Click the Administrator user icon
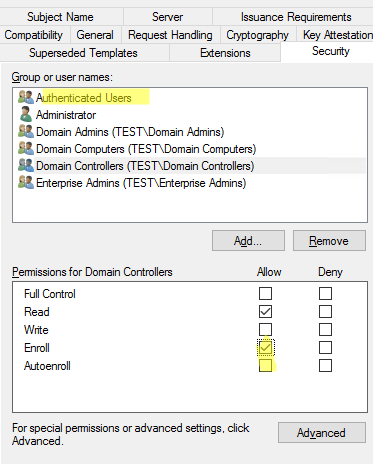Screen dimensions: 373x464 pos(26,114)
